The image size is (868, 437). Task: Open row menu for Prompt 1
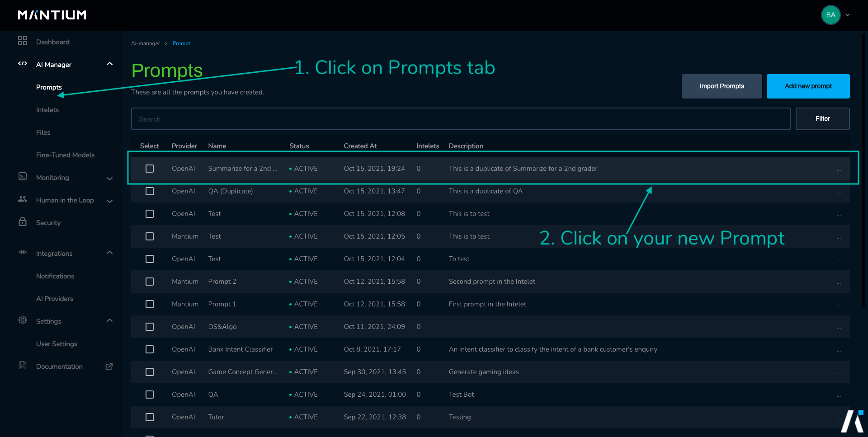point(839,306)
